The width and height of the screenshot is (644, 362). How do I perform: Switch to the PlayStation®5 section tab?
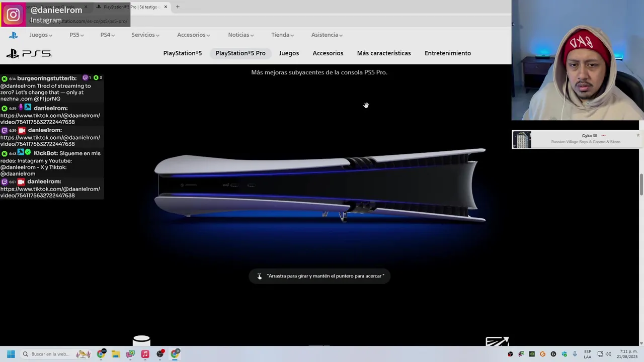[x=183, y=53]
